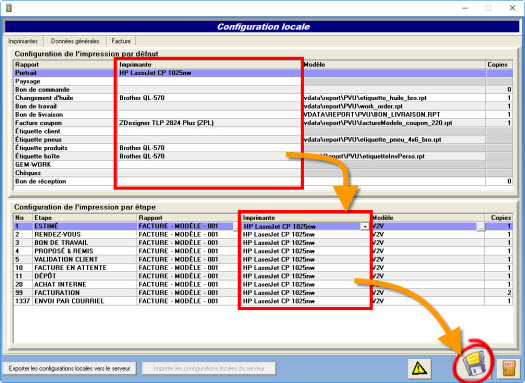
Task: Select the Changement d'huile row
Action: coord(263,98)
